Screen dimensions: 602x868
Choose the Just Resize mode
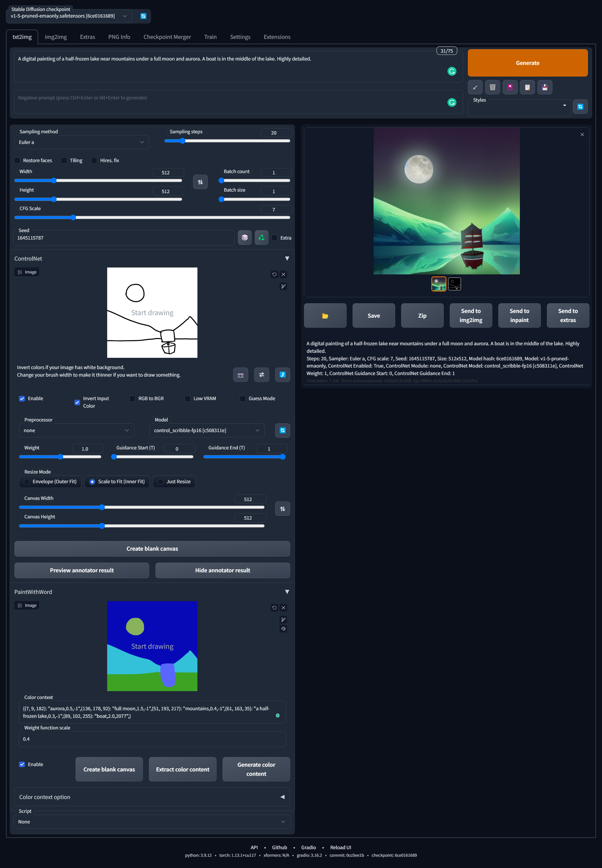(x=174, y=482)
